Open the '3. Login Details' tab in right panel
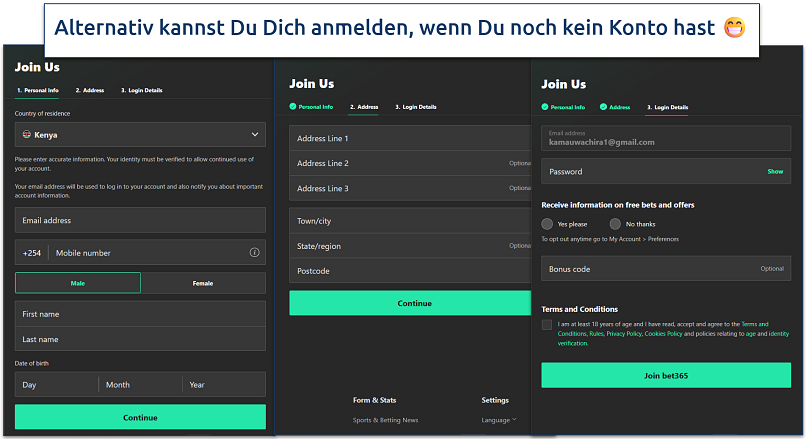This screenshot has width=806, height=439. [667, 107]
